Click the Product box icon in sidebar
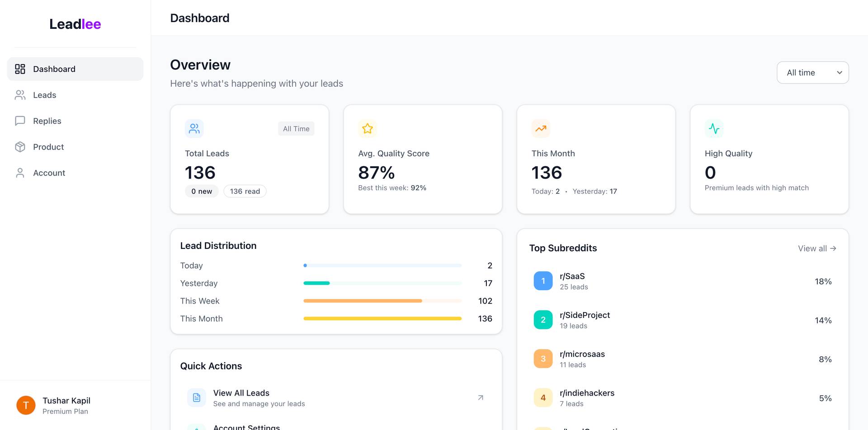Viewport: 868px width, 430px height. (x=20, y=147)
